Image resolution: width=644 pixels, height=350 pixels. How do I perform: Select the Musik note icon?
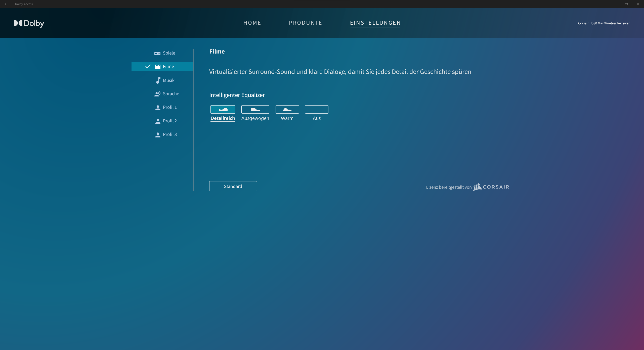pos(158,80)
